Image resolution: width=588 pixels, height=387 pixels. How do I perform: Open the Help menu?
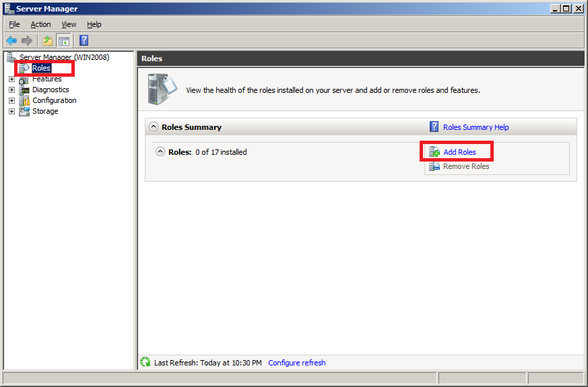click(94, 24)
